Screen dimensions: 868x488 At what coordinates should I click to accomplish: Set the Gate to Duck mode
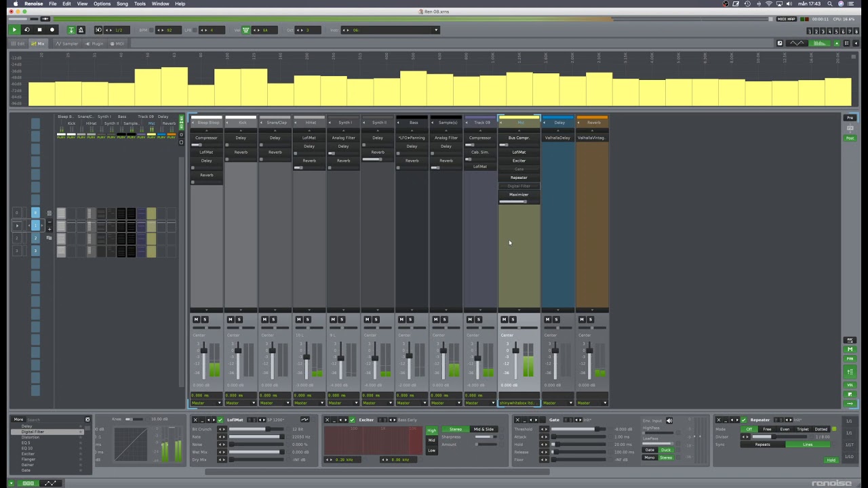[x=666, y=450]
